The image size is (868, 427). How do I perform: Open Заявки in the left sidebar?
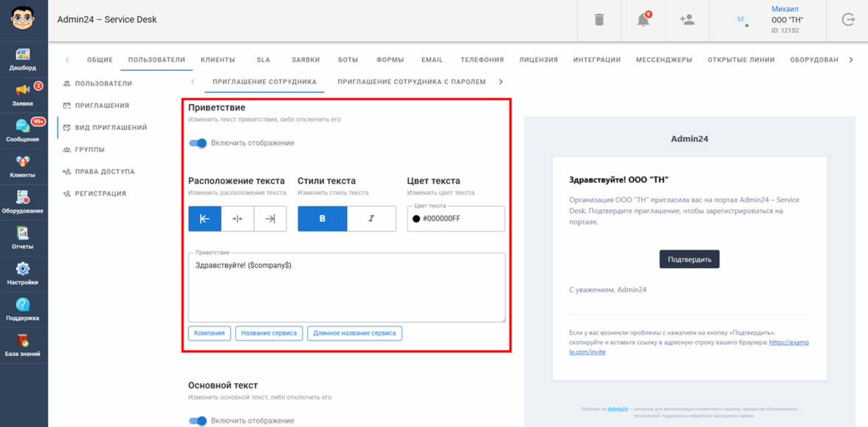point(23,95)
